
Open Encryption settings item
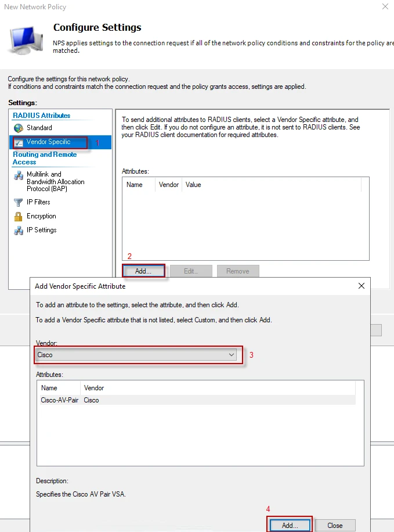click(x=41, y=216)
